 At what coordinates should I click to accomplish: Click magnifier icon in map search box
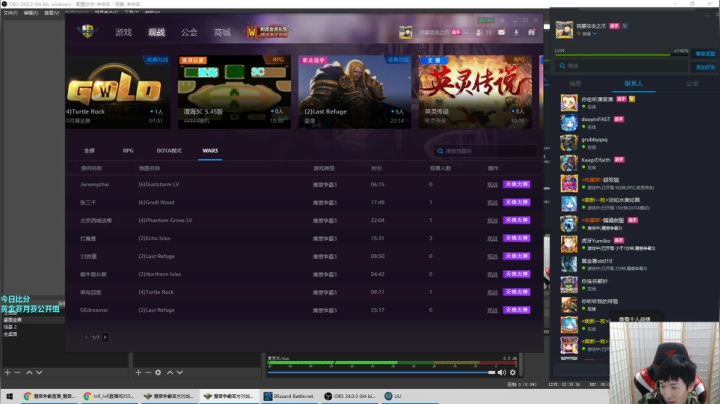pos(440,151)
